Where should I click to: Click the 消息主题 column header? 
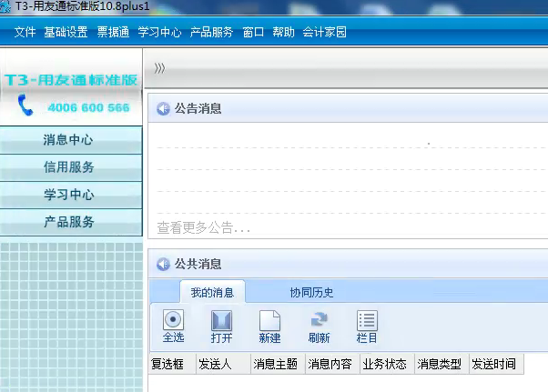click(x=279, y=364)
